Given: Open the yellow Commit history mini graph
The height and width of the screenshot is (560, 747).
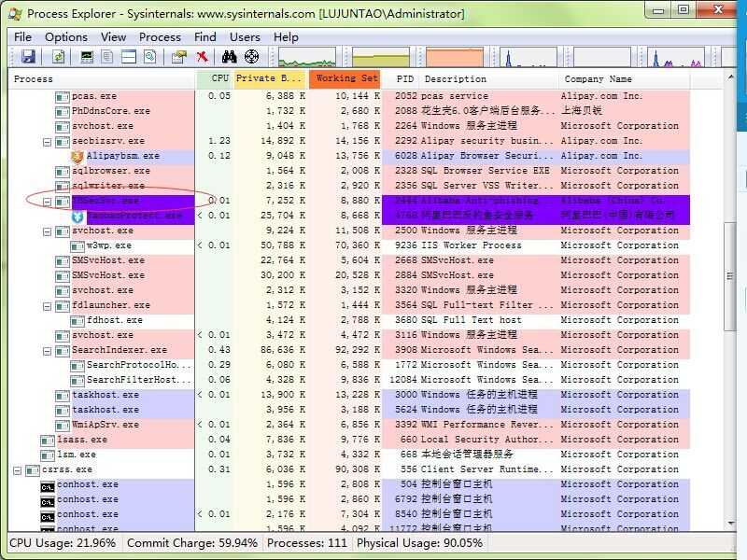Looking at the screenshot, I should pyautogui.click(x=381, y=57).
